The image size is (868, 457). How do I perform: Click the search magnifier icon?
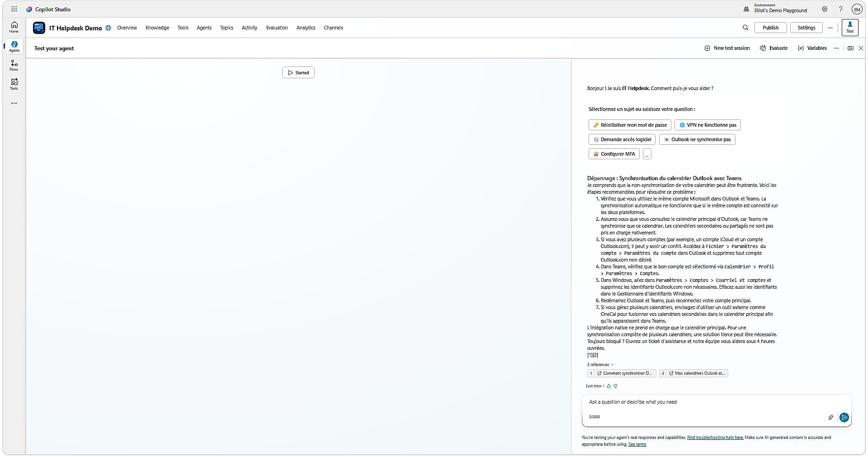coord(745,28)
